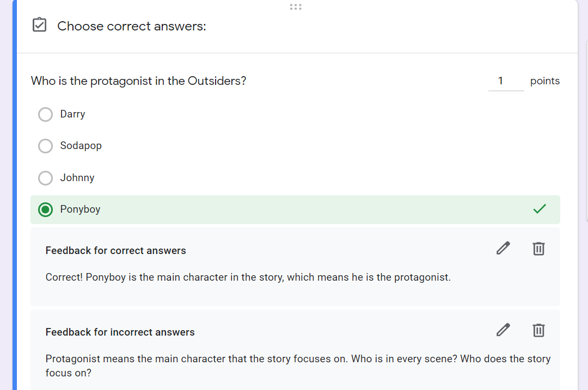The image size is (588, 390).
Task: Mark Johnny as the correct answer
Action: point(46,178)
